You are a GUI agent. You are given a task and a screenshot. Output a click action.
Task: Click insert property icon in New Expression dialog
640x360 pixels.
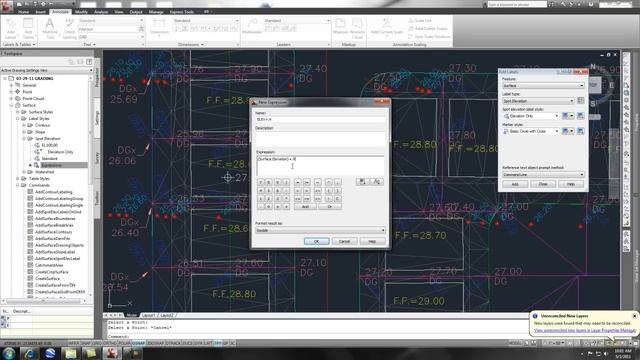coord(362,181)
